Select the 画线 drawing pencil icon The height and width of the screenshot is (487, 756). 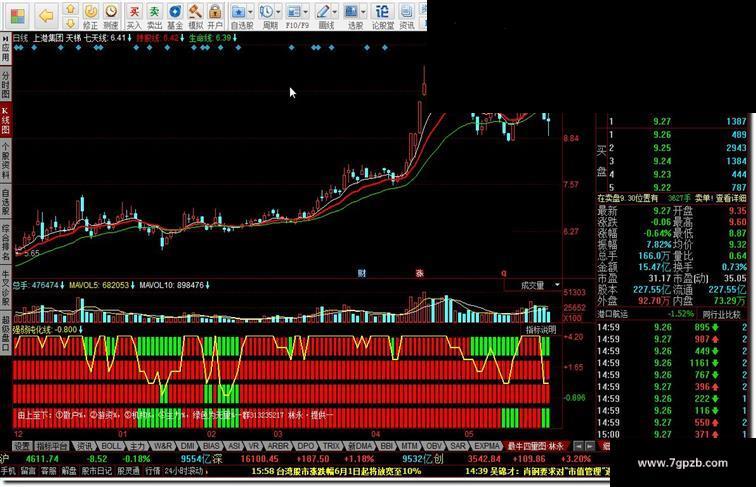point(323,12)
